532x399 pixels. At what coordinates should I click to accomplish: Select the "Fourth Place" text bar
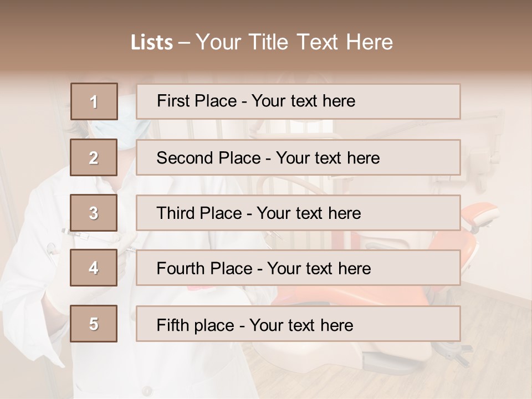coord(298,268)
